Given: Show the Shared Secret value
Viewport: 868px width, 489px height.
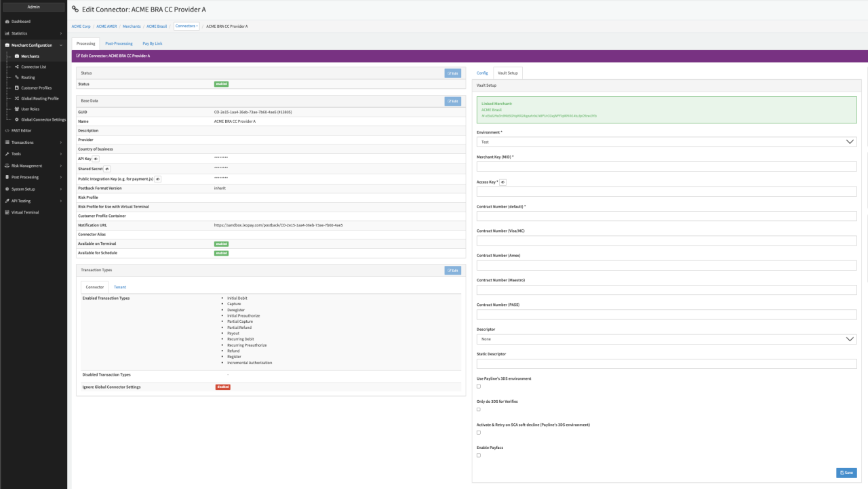Looking at the screenshot, I should 107,169.
